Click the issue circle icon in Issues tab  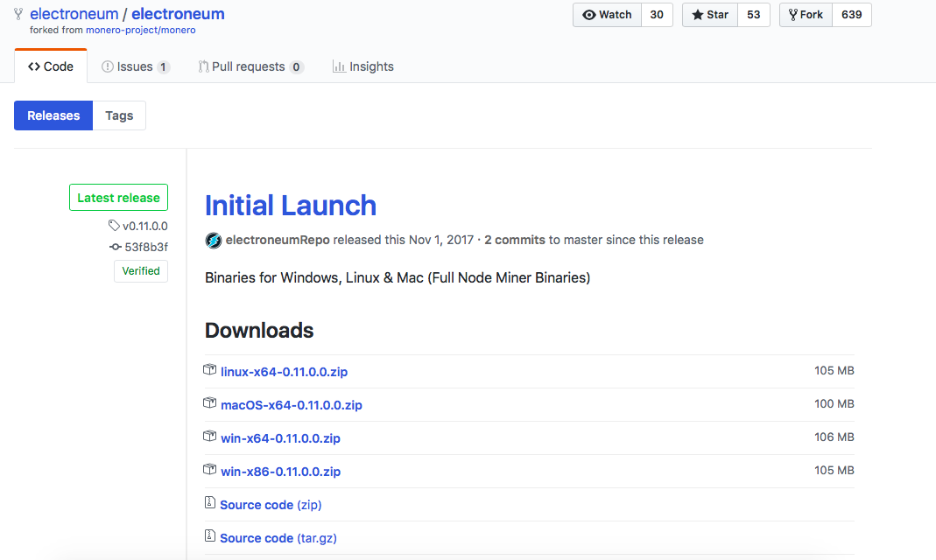[x=108, y=66]
